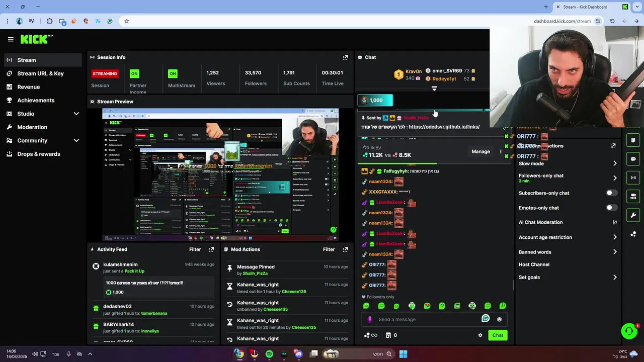This screenshot has width=644, height=362.
Task: Click the wrench icon on the right rail
Action: [633, 215]
